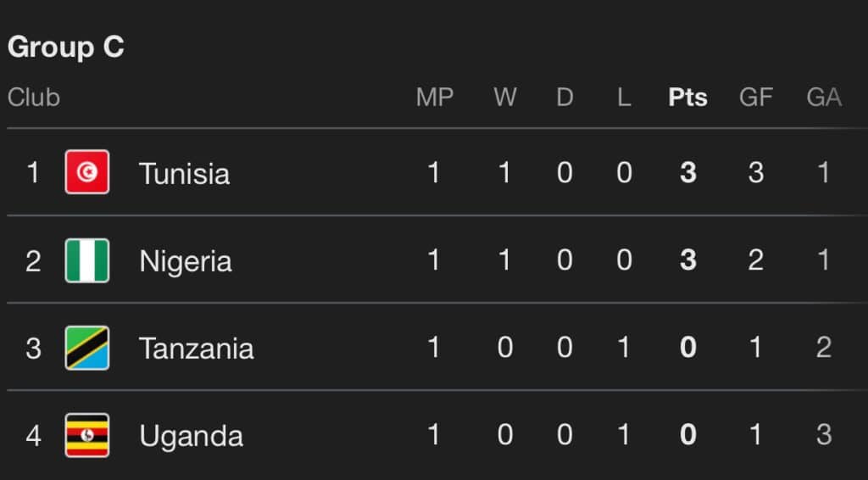
Task: Select the Uganda team name
Action: click(191, 435)
